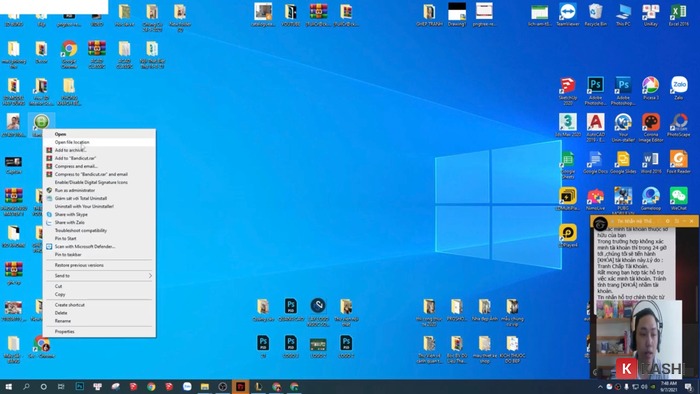Select the NimoLive desktop shortcut
This screenshot has width=700, height=394.
[x=595, y=199]
